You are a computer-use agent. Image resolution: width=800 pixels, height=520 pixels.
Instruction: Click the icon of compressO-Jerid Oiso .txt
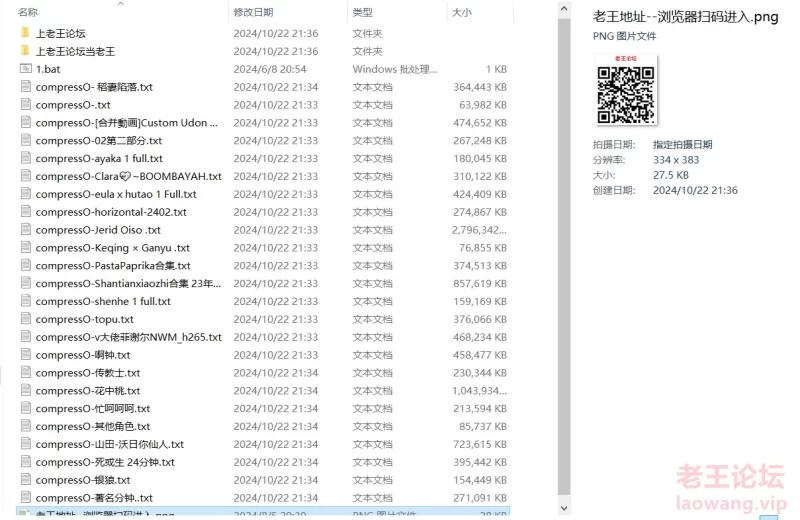click(26, 229)
